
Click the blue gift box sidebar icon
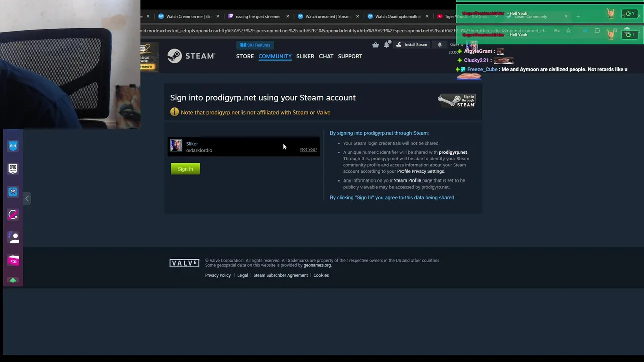pos(13,192)
